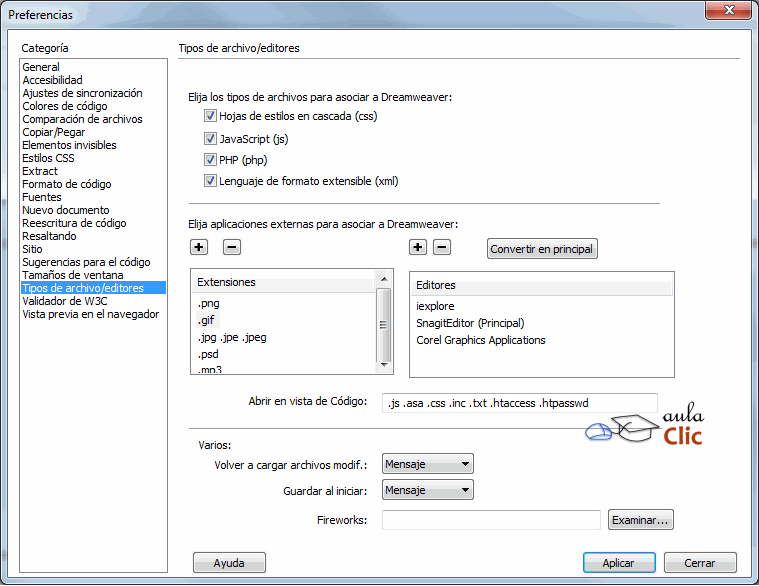
Task: Click the Extensiones list scrollbar
Action: pyautogui.click(x=384, y=322)
